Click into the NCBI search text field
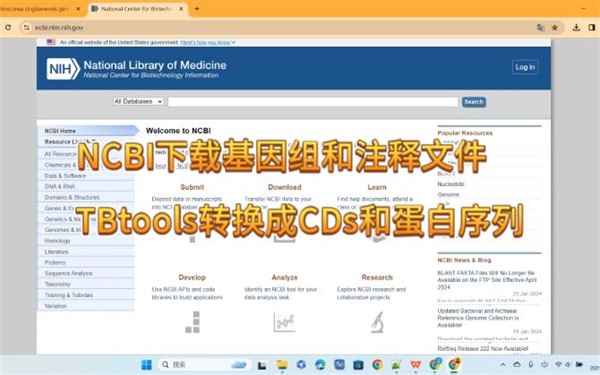Image resolution: width=600 pixels, height=375 pixels. [313, 102]
